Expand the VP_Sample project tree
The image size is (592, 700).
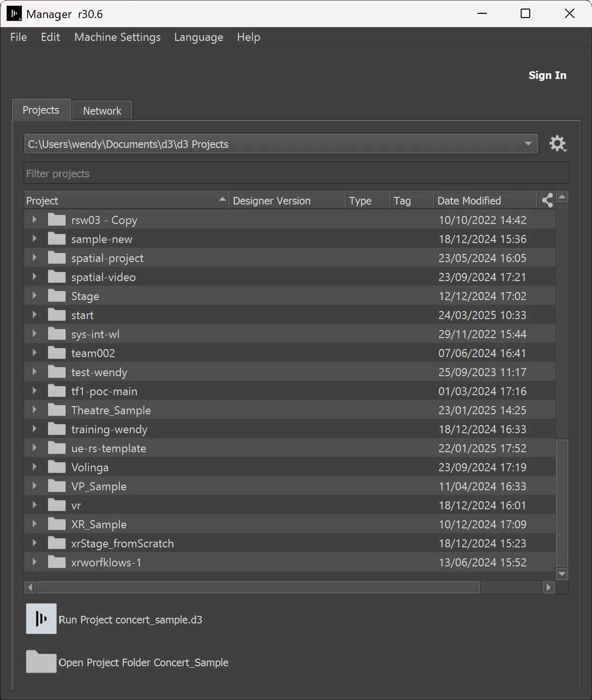(34, 486)
